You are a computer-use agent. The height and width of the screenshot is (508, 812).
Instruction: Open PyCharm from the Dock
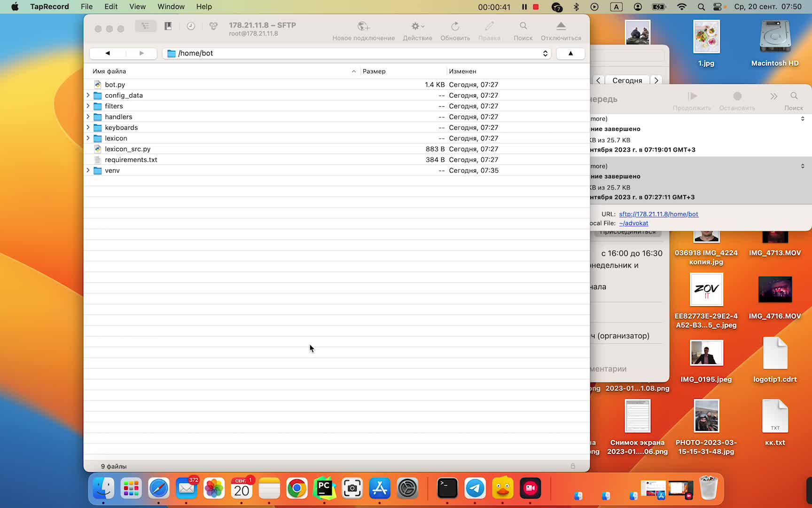(x=325, y=488)
